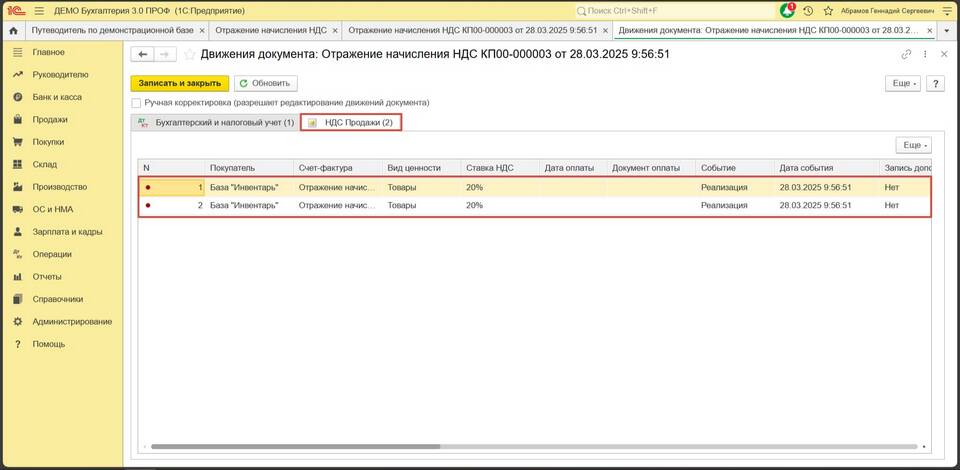The width and height of the screenshot is (960, 470).
Task: Click the scrollbar left arrow
Action: click(145, 447)
